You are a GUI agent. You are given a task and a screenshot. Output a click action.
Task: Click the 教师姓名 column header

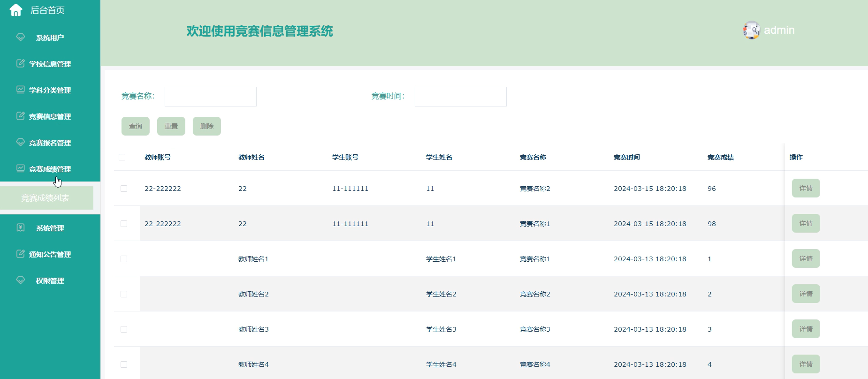(x=251, y=157)
